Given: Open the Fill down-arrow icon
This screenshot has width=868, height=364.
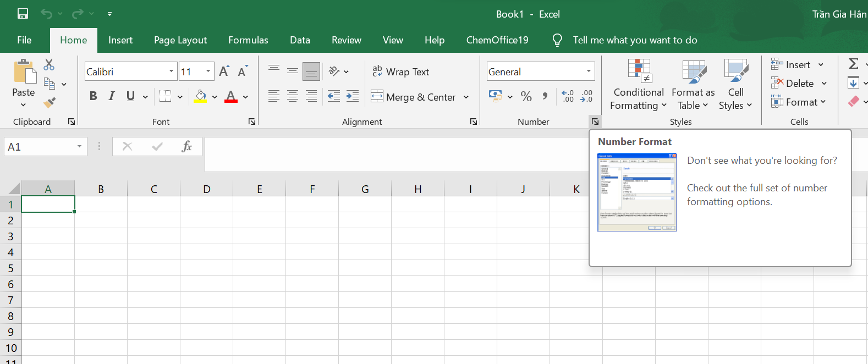Looking at the screenshot, I should pos(854,83).
